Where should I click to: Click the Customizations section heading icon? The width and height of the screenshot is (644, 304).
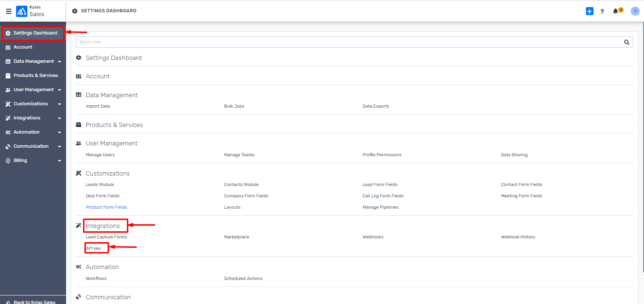[79, 173]
